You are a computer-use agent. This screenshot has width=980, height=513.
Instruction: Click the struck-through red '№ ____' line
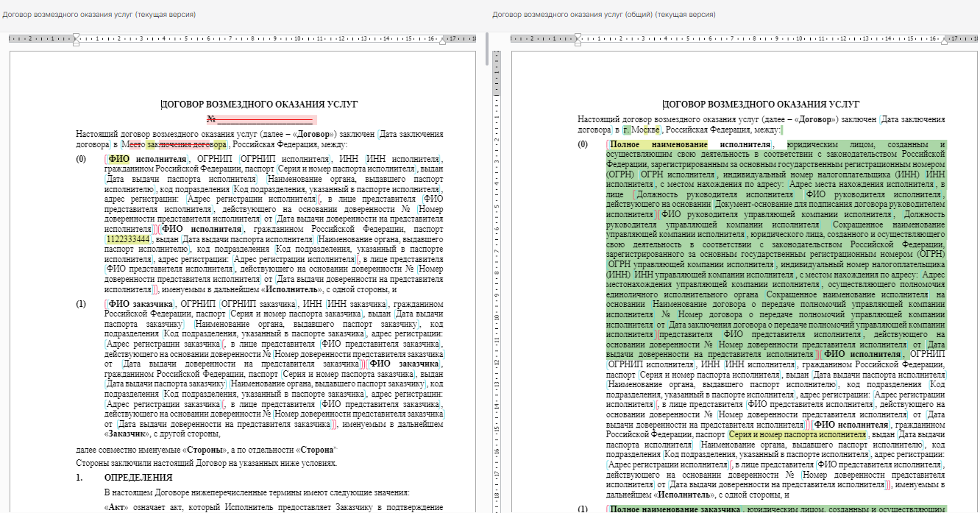pyautogui.click(x=261, y=119)
